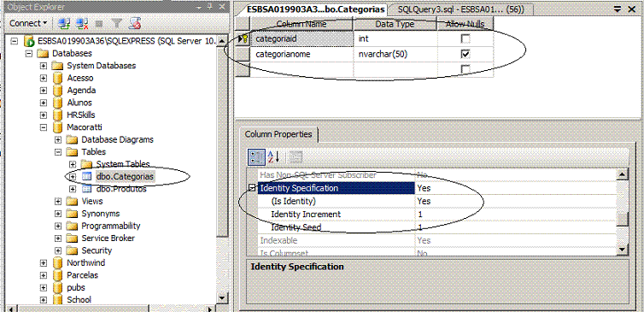The width and height of the screenshot is (644, 312).
Task: Open the Connect dropdown menu
Action: coord(28,23)
